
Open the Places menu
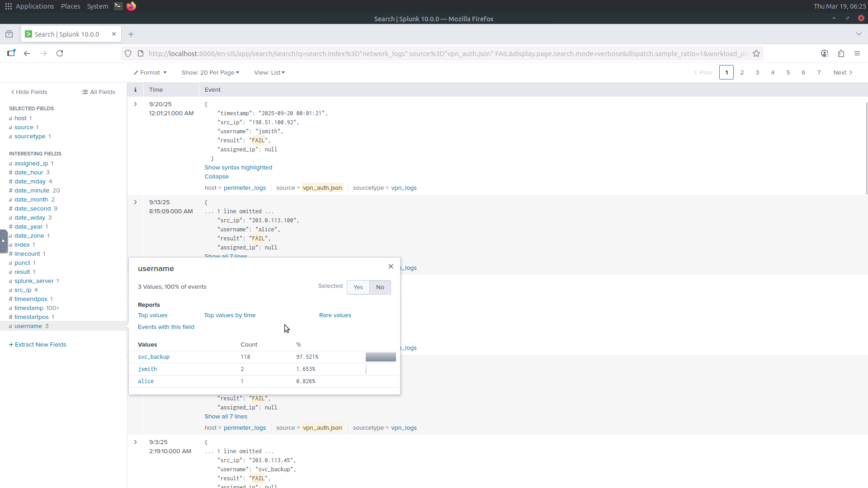pos(70,6)
